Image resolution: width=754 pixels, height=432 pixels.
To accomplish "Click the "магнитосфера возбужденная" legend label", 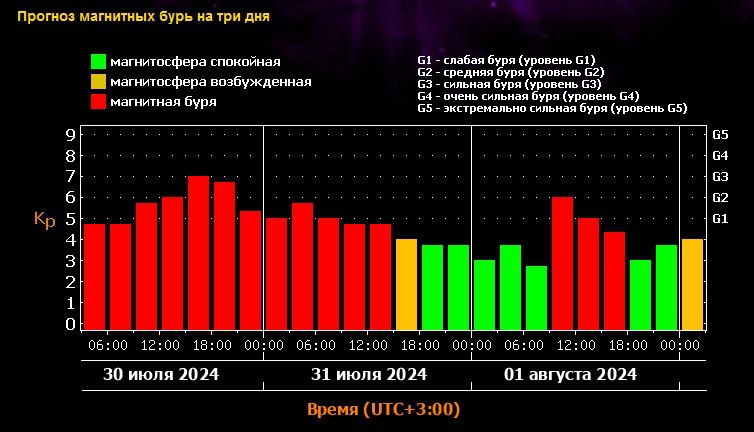I will tap(211, 82).
